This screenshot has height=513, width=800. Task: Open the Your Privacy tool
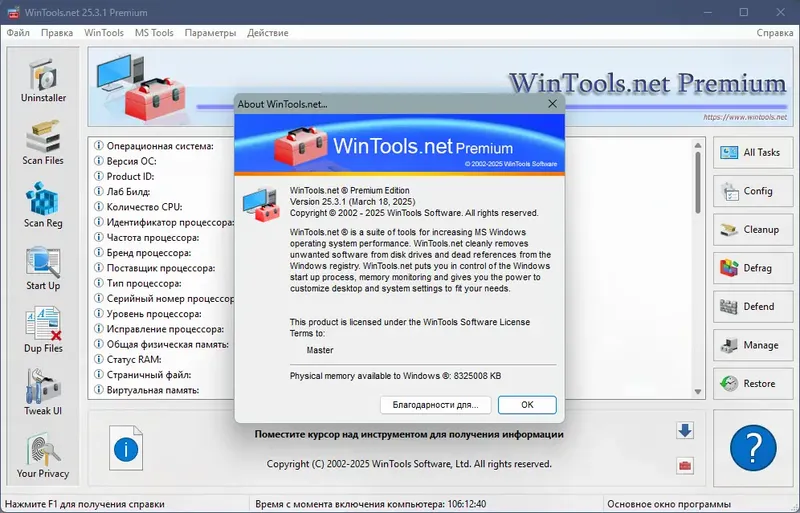coord(43,455)
